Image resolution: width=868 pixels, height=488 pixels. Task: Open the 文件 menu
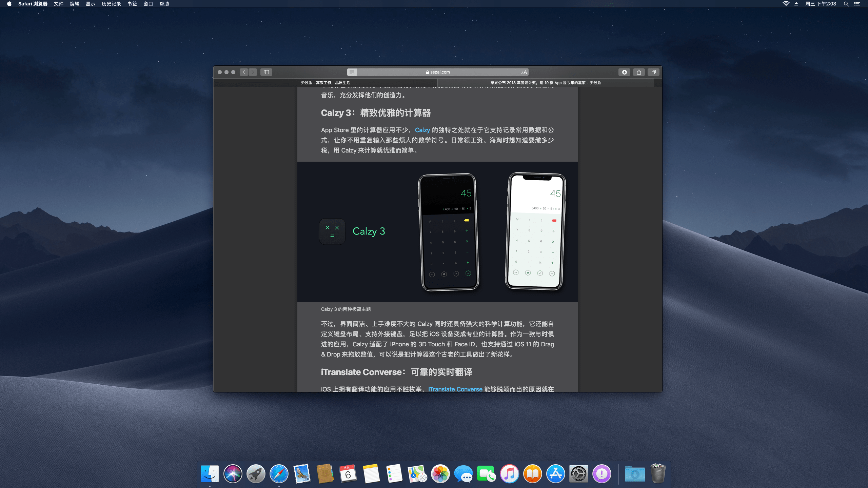pyautogui.click(x=59, y=4)
